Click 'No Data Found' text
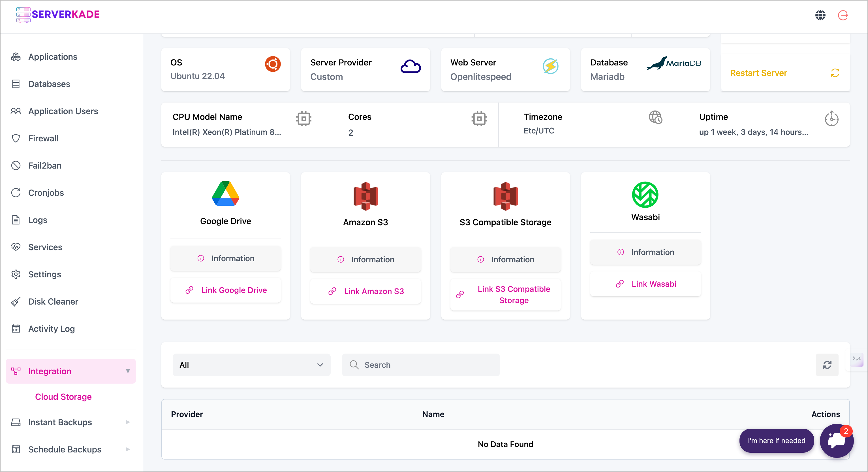The width and height of the screenshot is (868, 472). click(505, 444)
